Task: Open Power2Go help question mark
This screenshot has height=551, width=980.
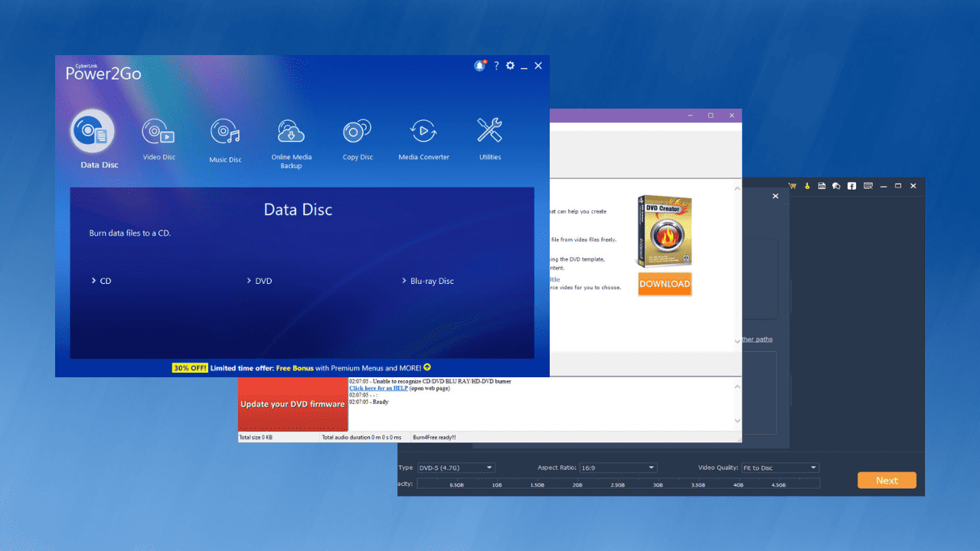Action: 496,66
